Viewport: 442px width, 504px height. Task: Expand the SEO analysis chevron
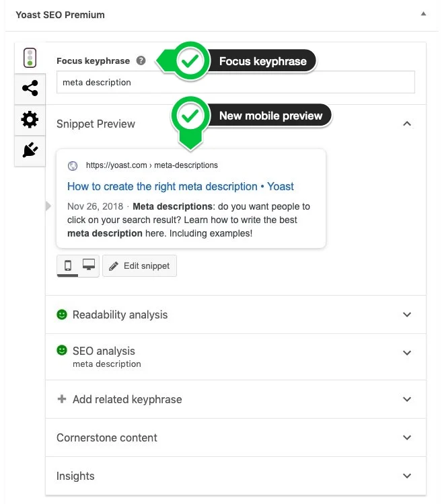(406, 353)
